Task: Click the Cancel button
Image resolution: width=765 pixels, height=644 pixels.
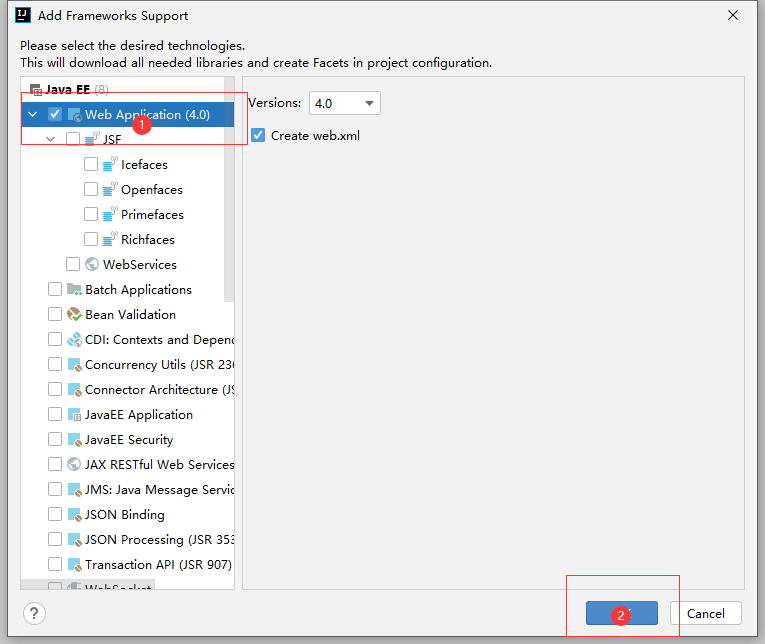Action: [705, 613]
